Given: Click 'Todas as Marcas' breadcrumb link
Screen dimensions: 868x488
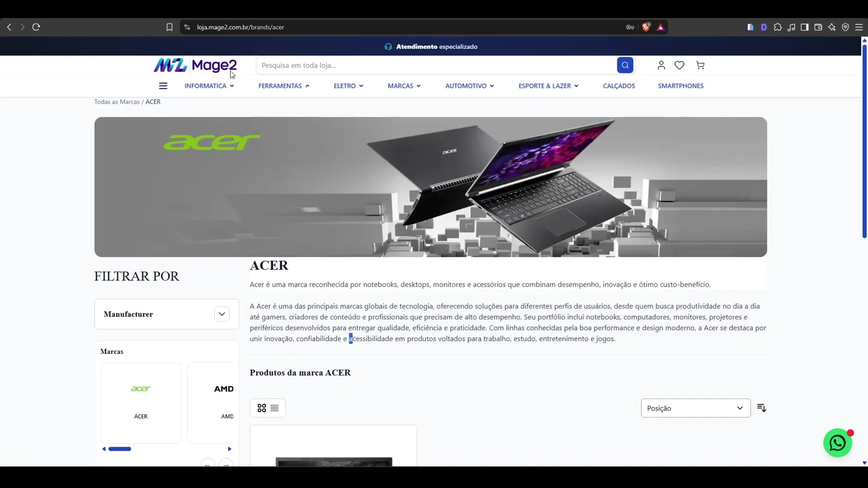Looking at the screenshot, I should (117, 102).
